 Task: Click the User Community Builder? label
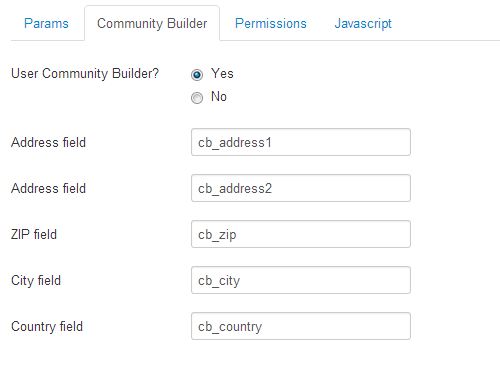click(85, 74)
